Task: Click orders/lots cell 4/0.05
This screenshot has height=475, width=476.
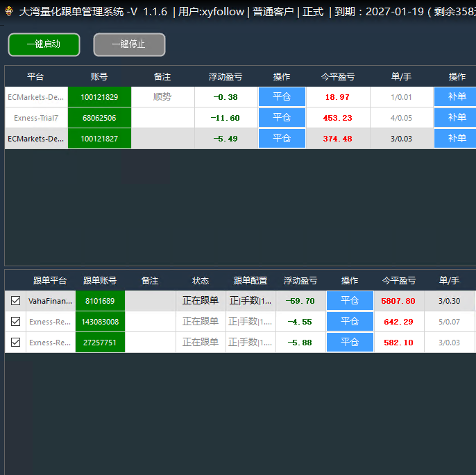Action: (x=401, y=118)
